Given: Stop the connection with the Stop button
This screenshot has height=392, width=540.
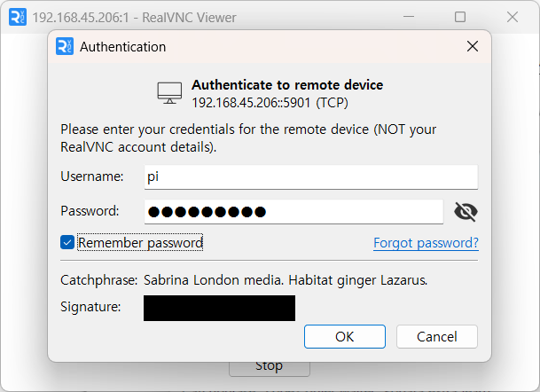Looking at the screenshot, I should (270, 367).
